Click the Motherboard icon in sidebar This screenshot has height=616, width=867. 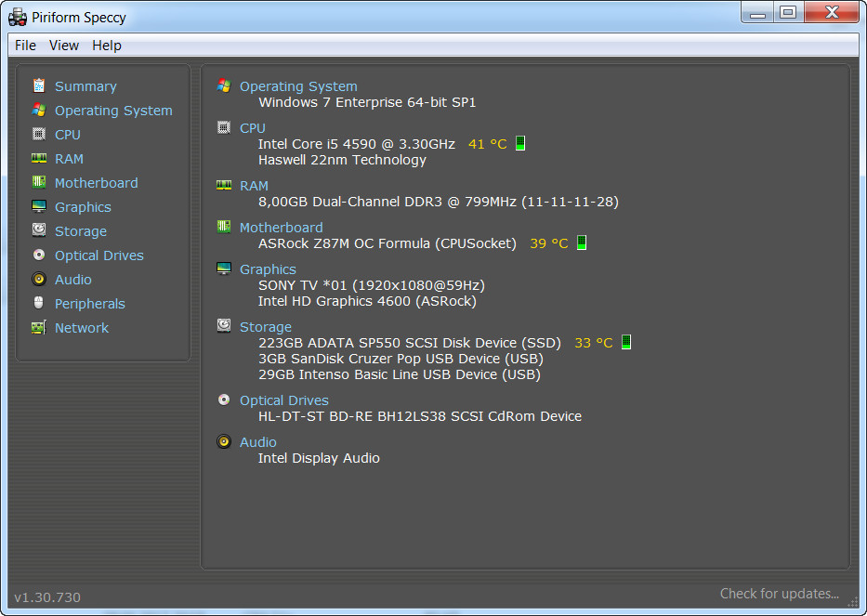39,182
